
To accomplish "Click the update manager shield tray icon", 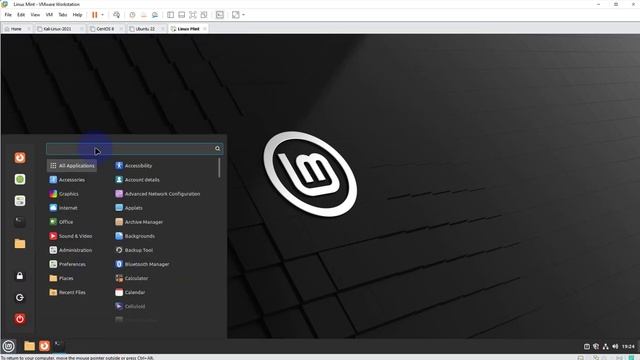I will pos(596,347).
